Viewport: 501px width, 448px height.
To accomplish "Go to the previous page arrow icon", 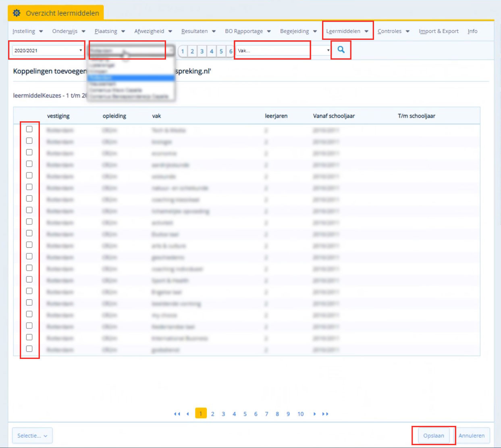I will click(188, 414).
